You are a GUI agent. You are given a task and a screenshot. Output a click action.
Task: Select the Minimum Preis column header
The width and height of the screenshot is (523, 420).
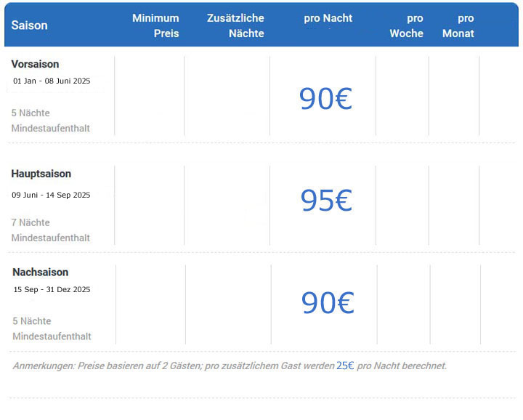[x=155, y=25]
